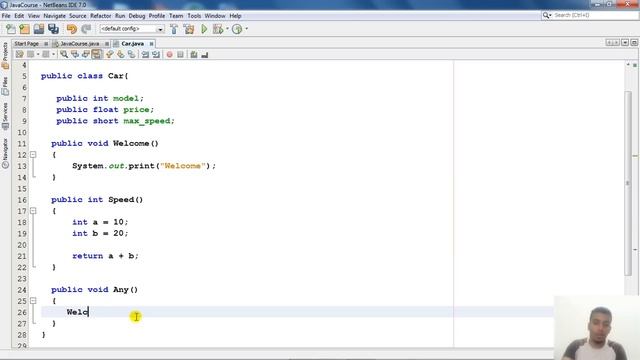This screenshot has height=360, width=640.
Task: Click the red Start Macro Recording icon
Action: 169,54
